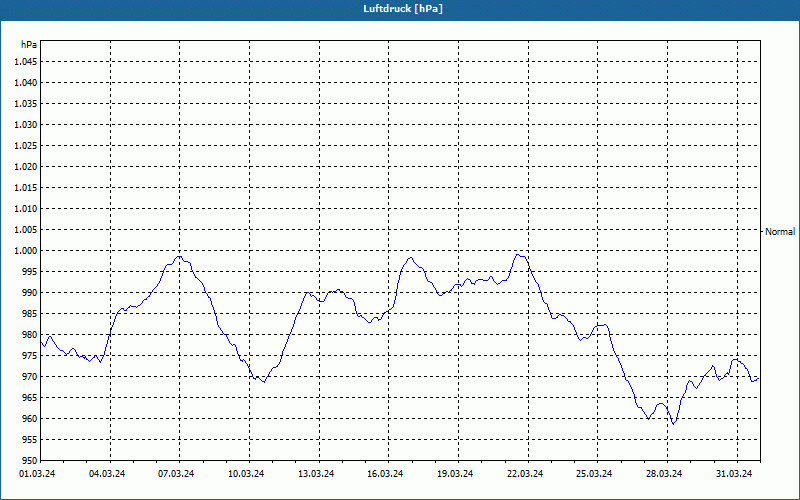Select the 980 value on pressure axis
Image resolution: width=800 pixels, height=500 pixels.
[x=30, y=335]
